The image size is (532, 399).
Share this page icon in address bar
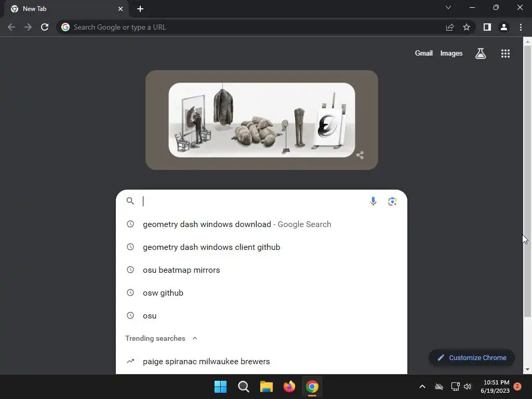coord(450,27)
